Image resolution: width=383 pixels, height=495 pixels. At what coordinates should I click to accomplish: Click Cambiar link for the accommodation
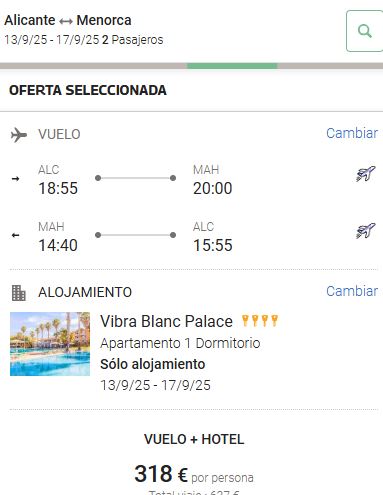(x=352, y=291)
